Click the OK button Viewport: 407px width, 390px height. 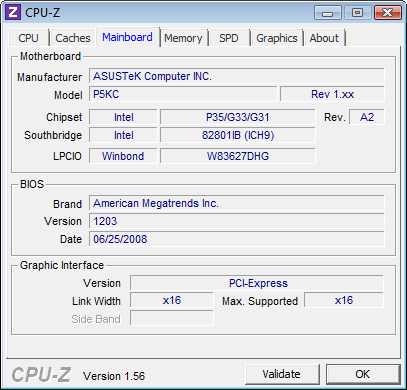[x=363, y=374]
